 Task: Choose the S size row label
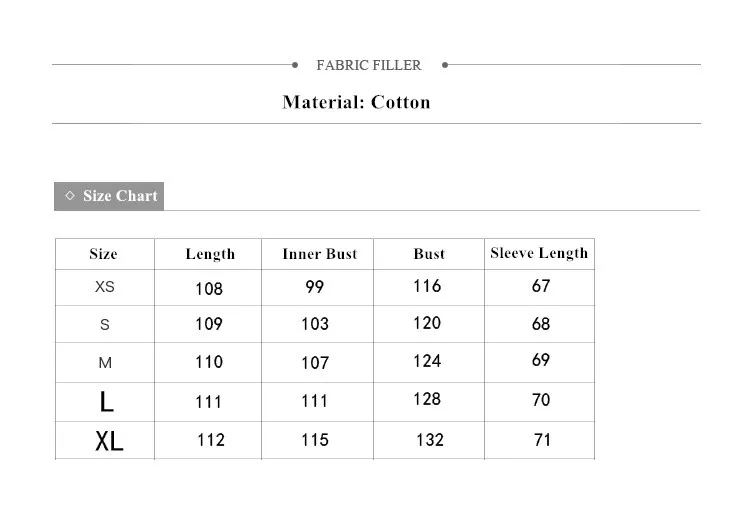pyautogui.click(x=105, y=325)
